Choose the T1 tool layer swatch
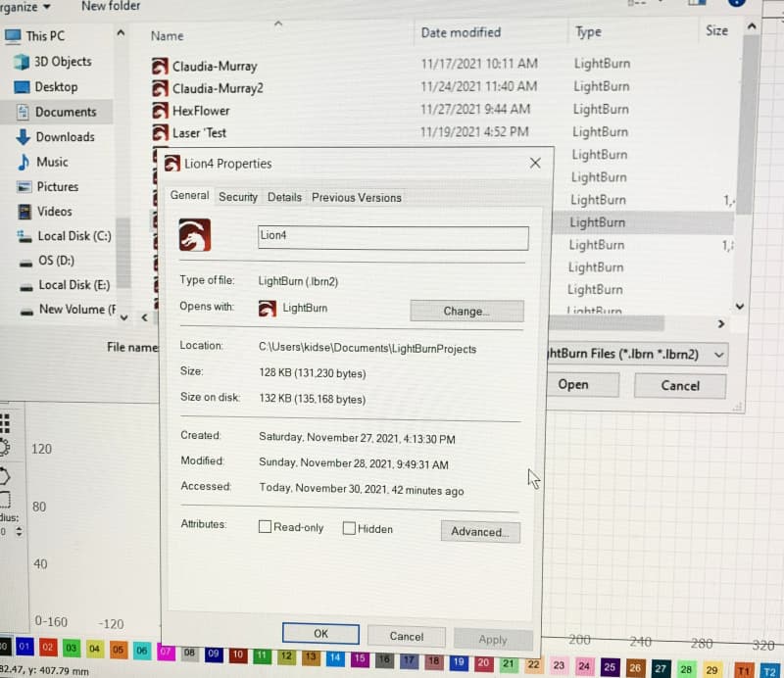The height and width of the screenshot is (678, 784). click(744, 670)
